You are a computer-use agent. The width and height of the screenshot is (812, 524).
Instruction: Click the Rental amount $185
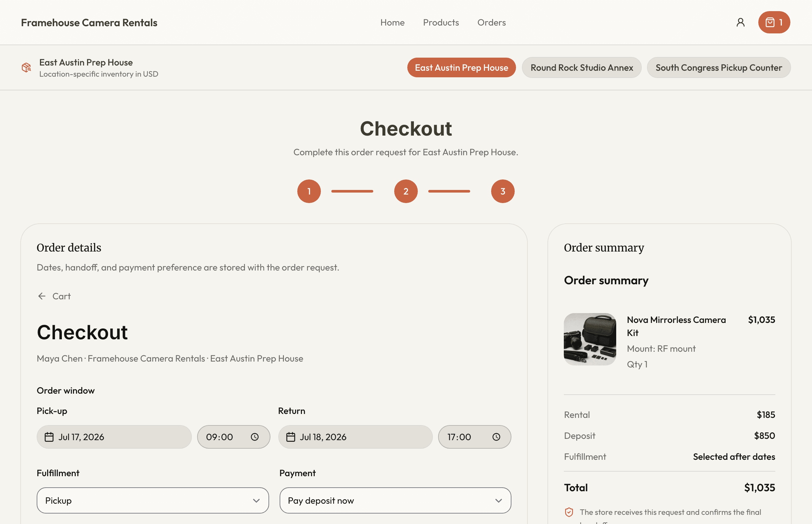[x=766, y=415]
